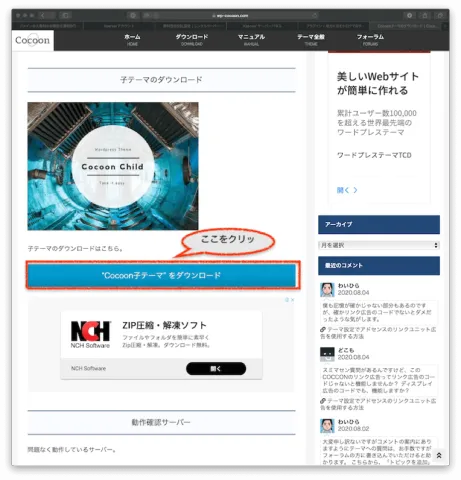Toggle the Safari sidebar button
This screenshot has width=461, height=480.
[x=65, y=15]
